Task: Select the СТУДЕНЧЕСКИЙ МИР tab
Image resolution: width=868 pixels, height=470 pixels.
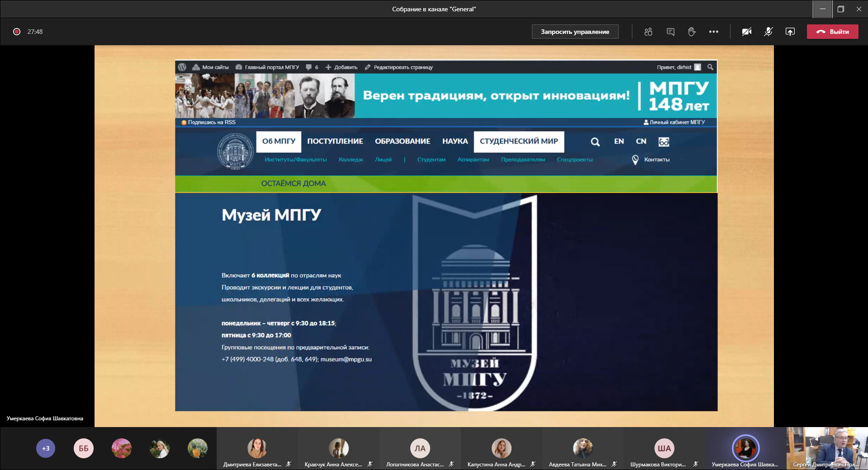Action: coord(518,141)
